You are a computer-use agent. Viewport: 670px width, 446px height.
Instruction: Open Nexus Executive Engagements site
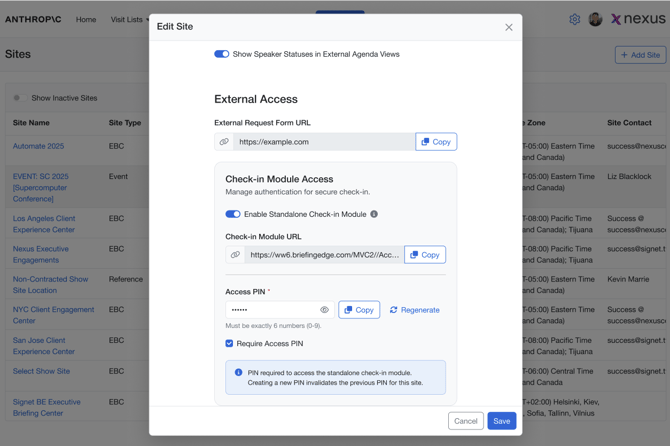41,254
